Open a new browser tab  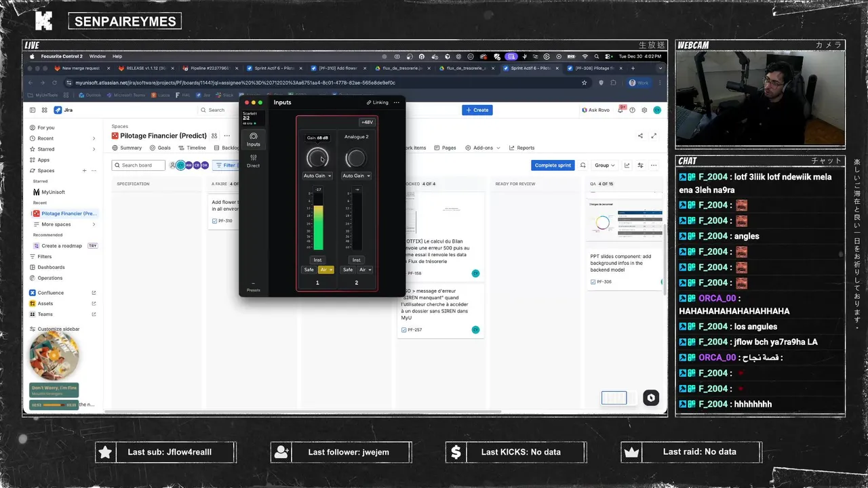(x=633, y=68)
